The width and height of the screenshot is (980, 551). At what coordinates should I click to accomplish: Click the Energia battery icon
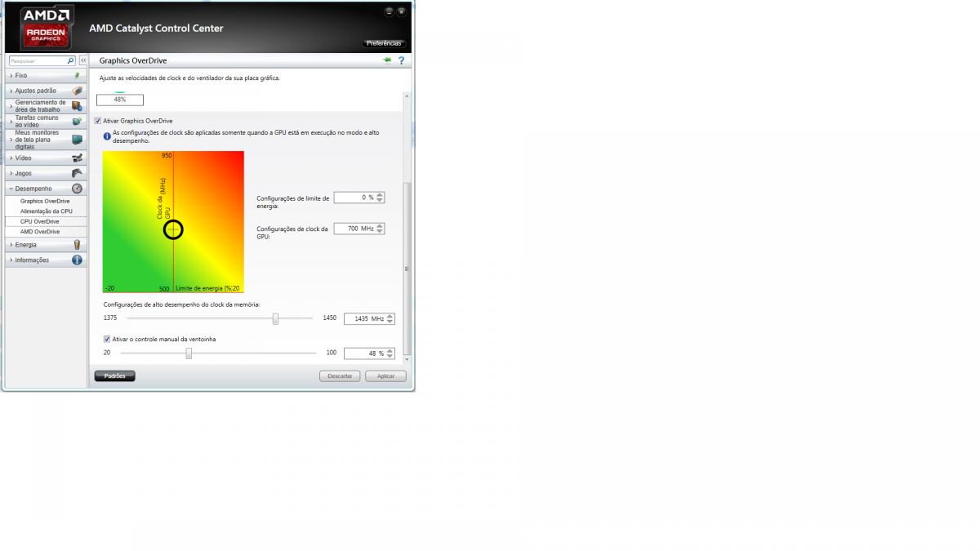[77, 244]
